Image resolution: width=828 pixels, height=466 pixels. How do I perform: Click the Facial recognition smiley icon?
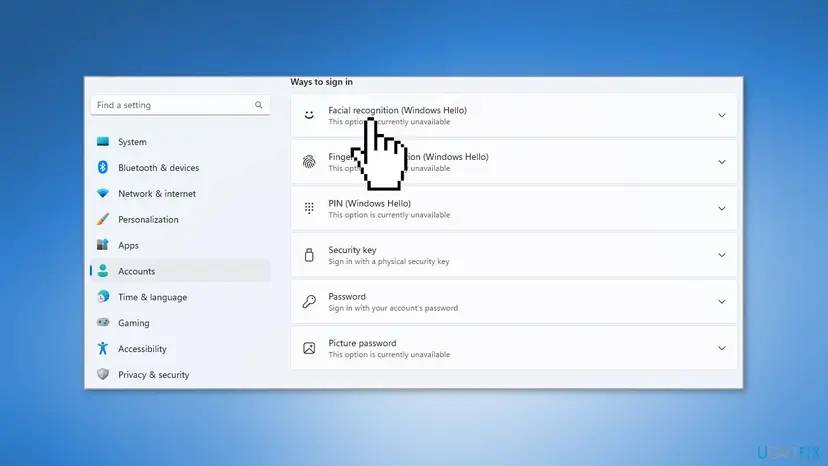309,115
